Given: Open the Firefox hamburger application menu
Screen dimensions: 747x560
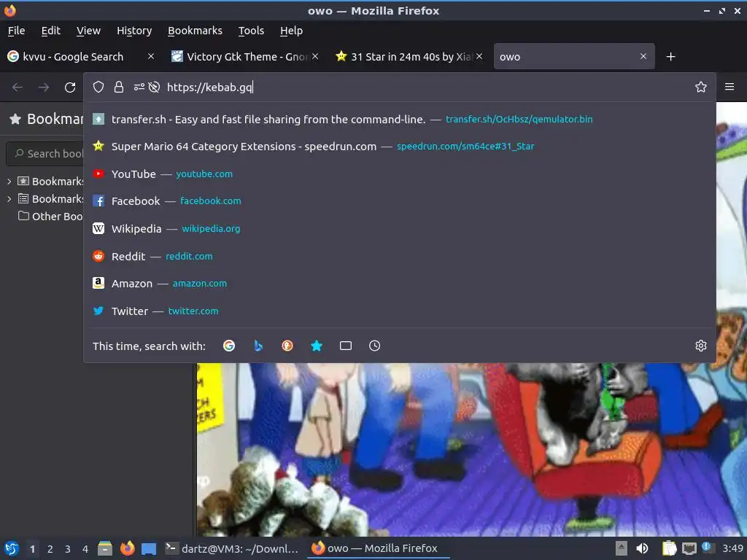Looking at the screenshot, I should click(x=729, y=87).
